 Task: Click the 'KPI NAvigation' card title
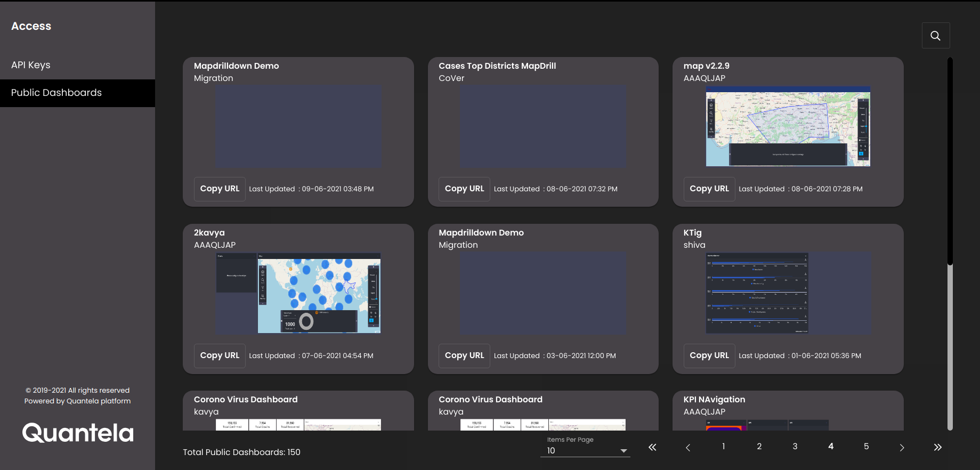click(x=714, y=400)
